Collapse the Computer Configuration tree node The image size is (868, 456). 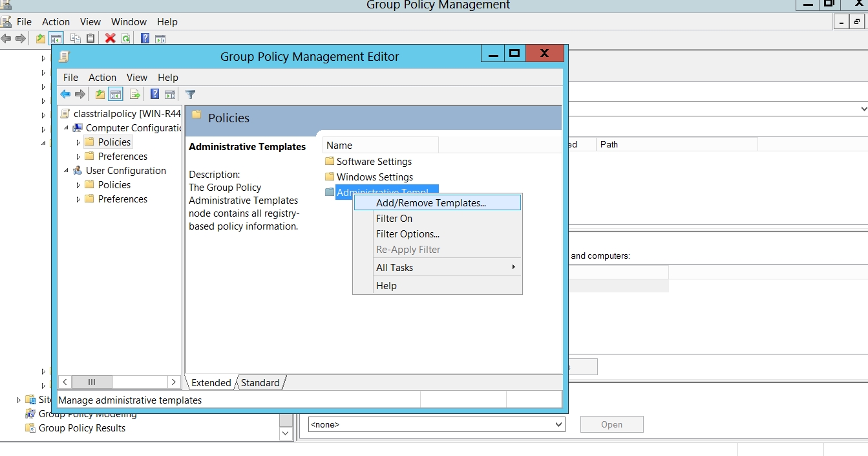coord(66,128)
